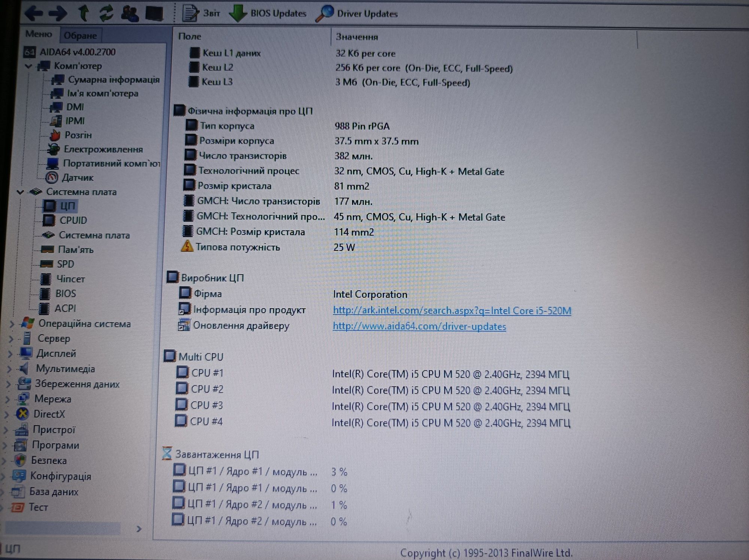This screenshot has width=749, height=560.
Task: Select the AIDA64 v4.00.2700 root node
Action: (70, 52)
